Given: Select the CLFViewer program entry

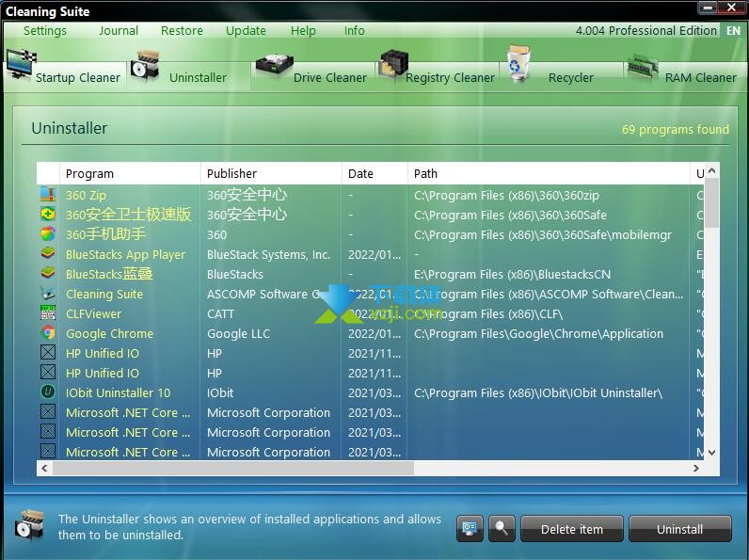Looking at the screenshot, I should click(x=94, y=313).
